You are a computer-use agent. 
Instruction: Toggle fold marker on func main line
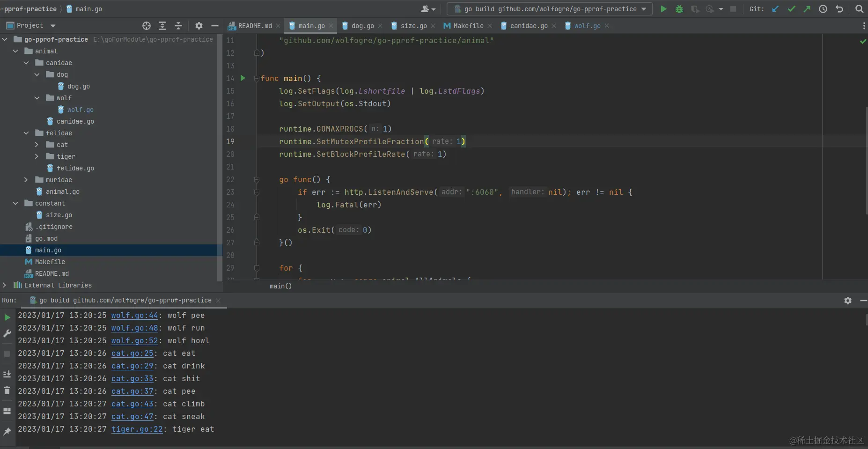click(x=257, y=79)
